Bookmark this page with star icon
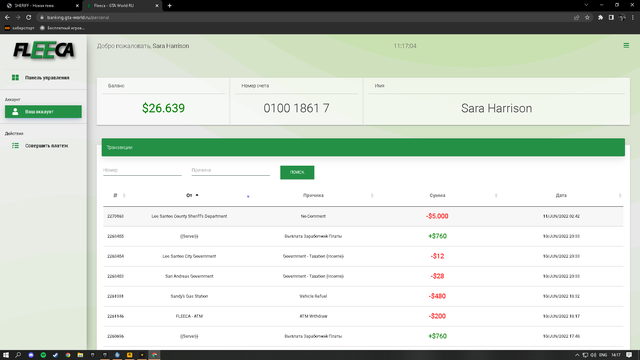This screenshot has width=640, height=360. coord(587,18)
